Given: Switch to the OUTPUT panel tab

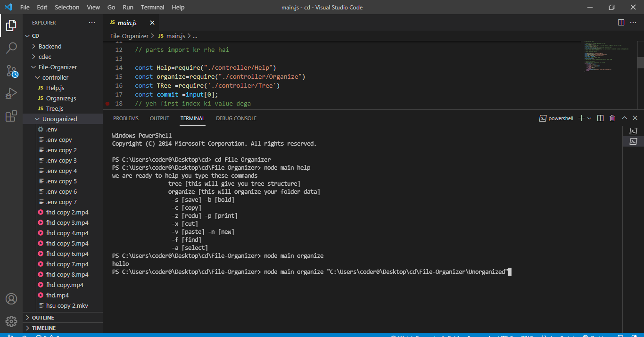Looking at the screenshot, I should [x=159, y=118].
